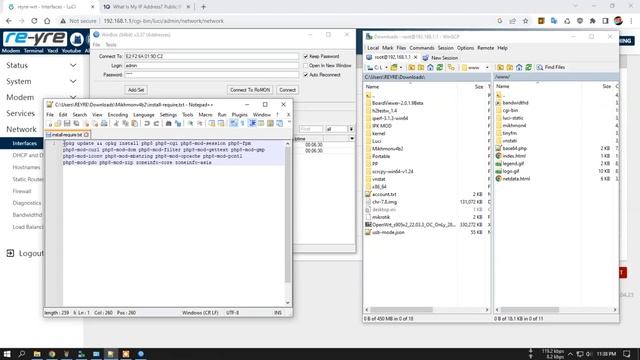Reload the page in Chrome
This screenshot has width=640, height=360.
point(34,21)
